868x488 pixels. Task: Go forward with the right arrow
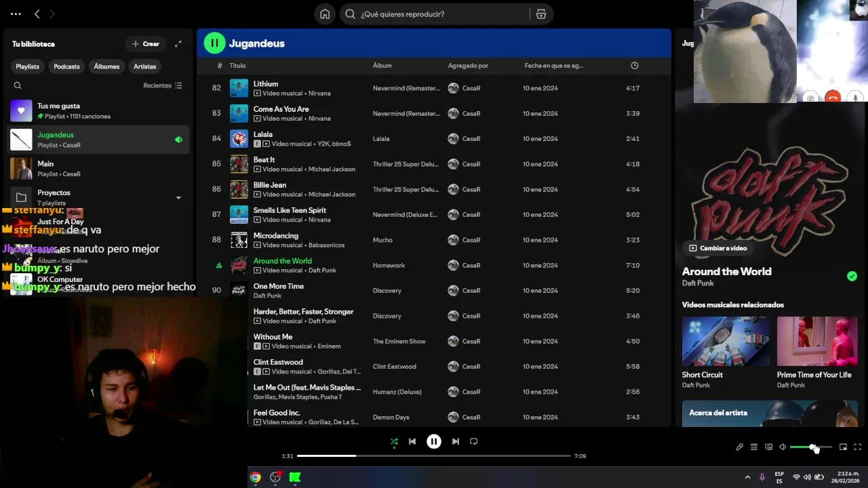click(52, 14)
